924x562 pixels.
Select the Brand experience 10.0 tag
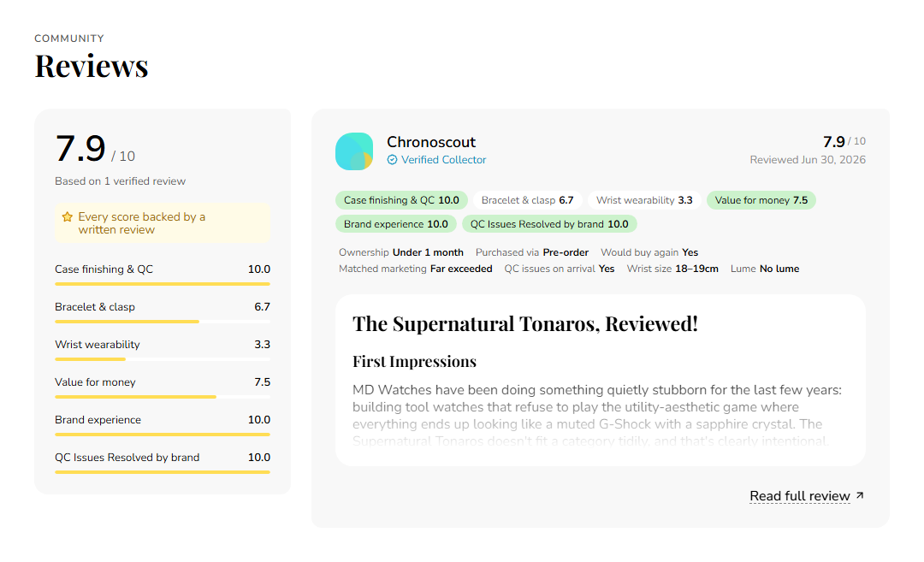pos(396,224)
